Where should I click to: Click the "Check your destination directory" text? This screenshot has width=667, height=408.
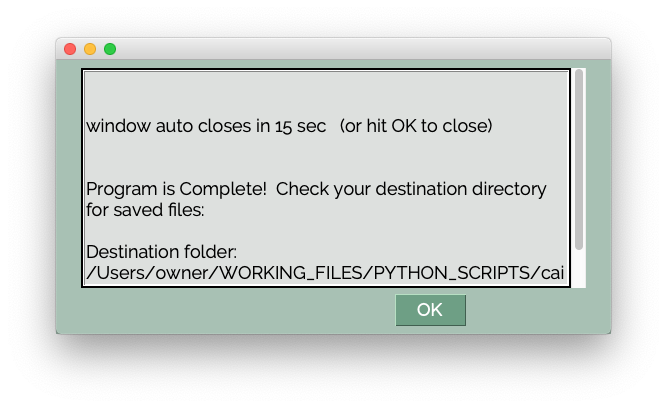click(x=411, y=189)
